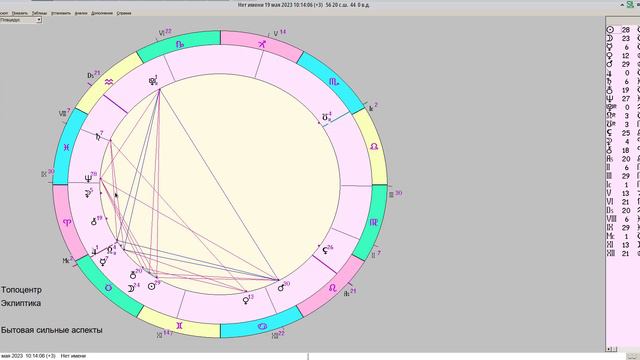Click the Эклиптика label
The image size is (640, 360).
[21, 303]
